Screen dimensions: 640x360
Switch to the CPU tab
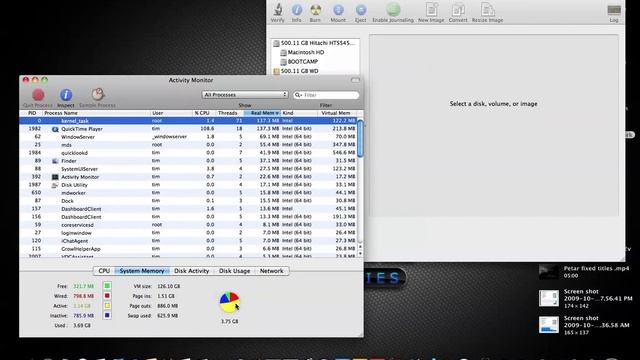tap(104, 271)
